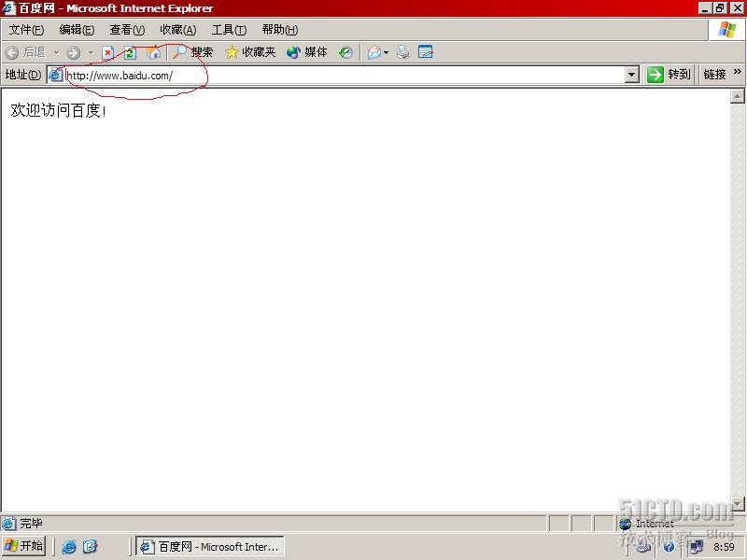Open the Forward button history dropdown arrow
747x560 pixels.
(91, 52)
